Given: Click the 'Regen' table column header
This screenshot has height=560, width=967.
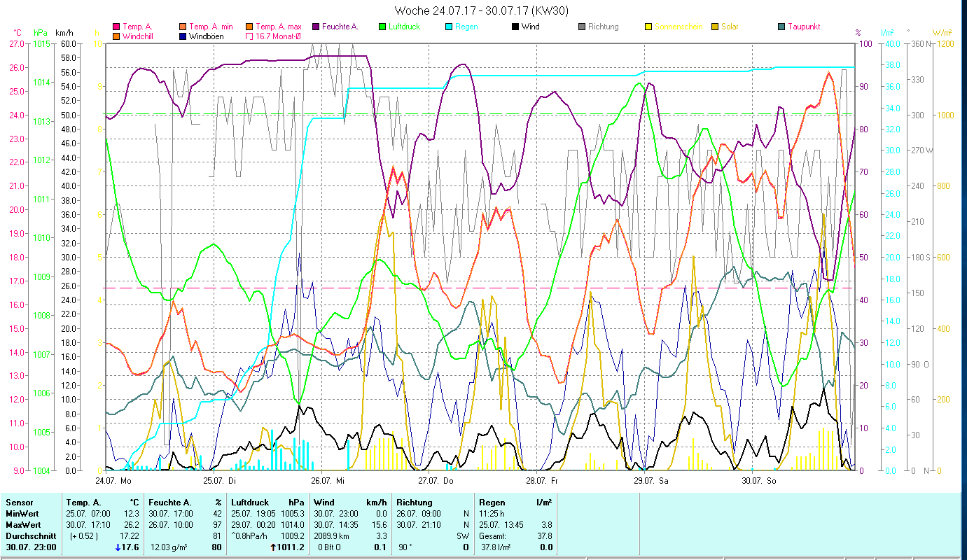Looking at the screenshot, I should [x=492, y=502].
